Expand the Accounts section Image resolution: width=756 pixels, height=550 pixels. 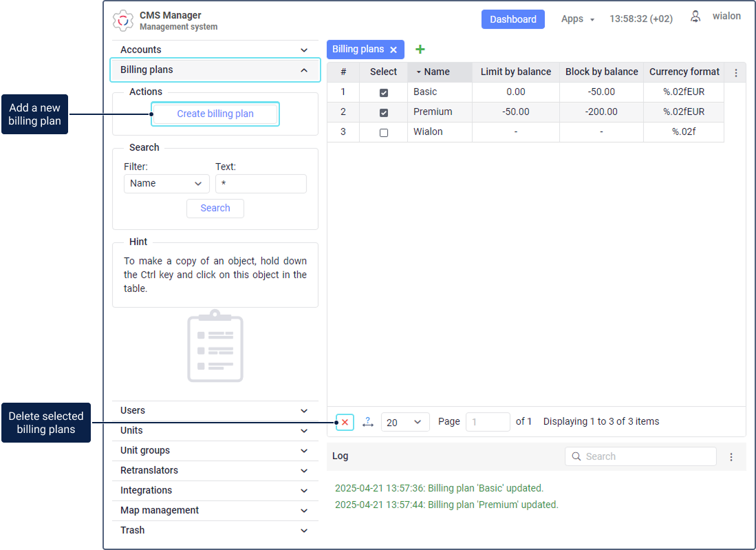coord(215,50)
